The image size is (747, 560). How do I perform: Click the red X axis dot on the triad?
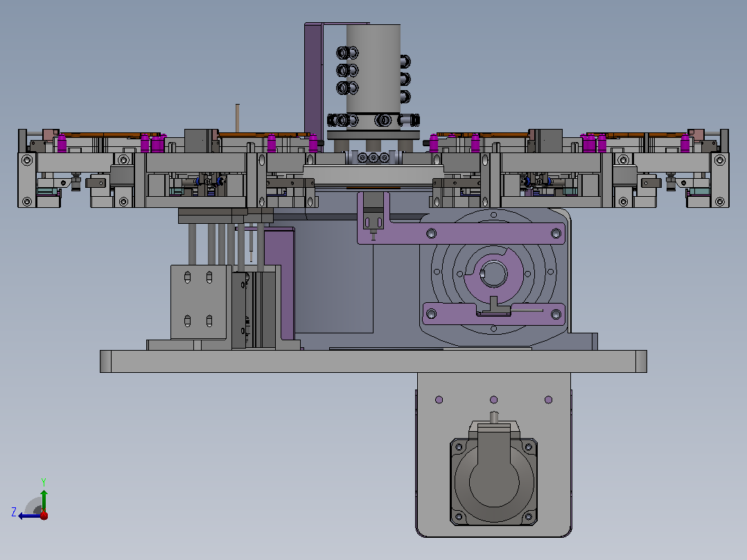44,516
